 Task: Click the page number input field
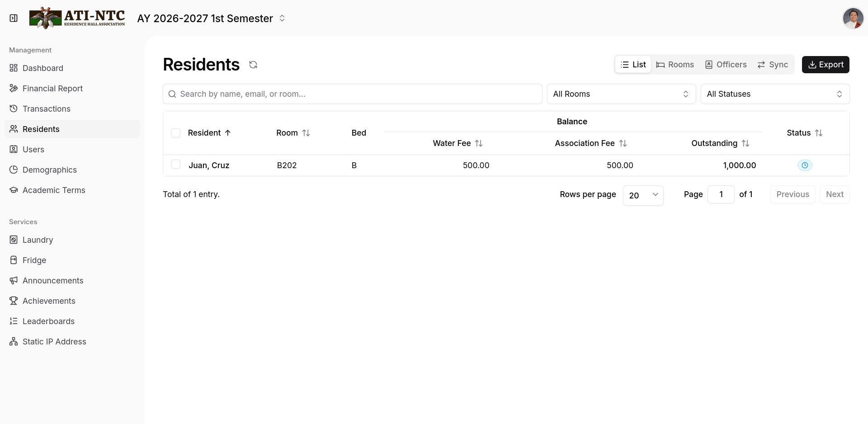point(721,194)
